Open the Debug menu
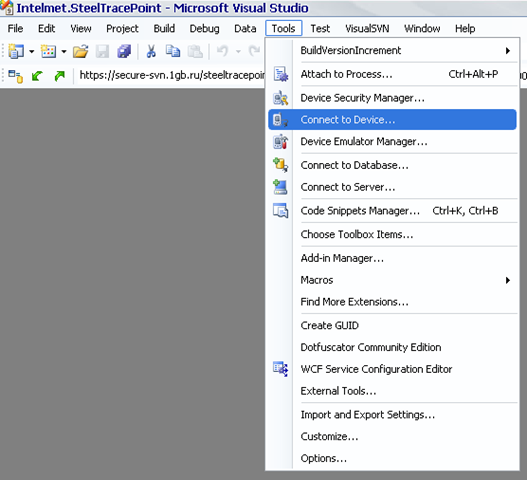527x480 pixels. click(x=204, y=29)
